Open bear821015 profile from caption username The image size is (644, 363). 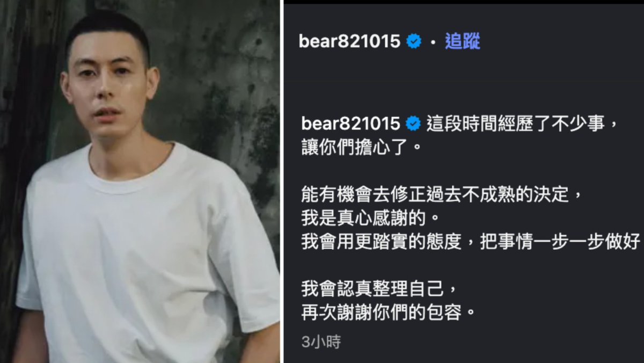pos(351,124)
